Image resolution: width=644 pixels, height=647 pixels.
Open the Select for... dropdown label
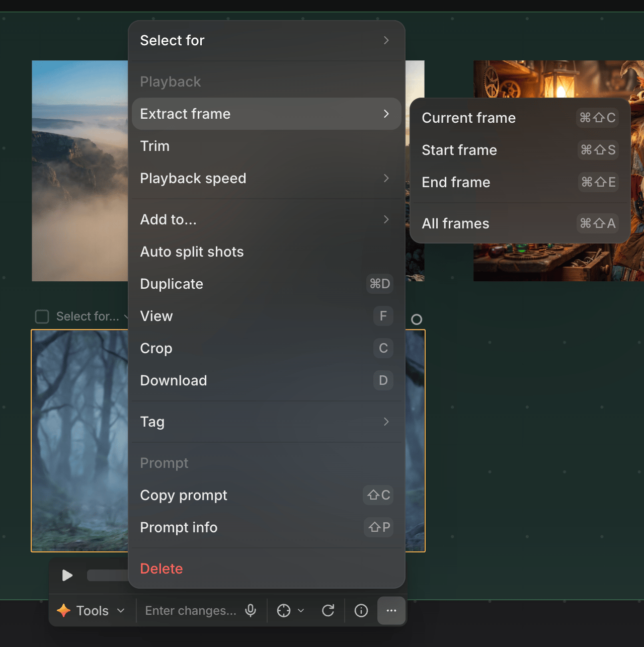88,316
